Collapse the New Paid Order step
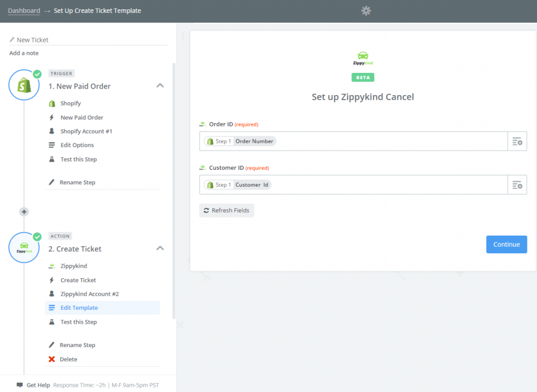Viewport: 537px width, 392px height. [160, 86]
